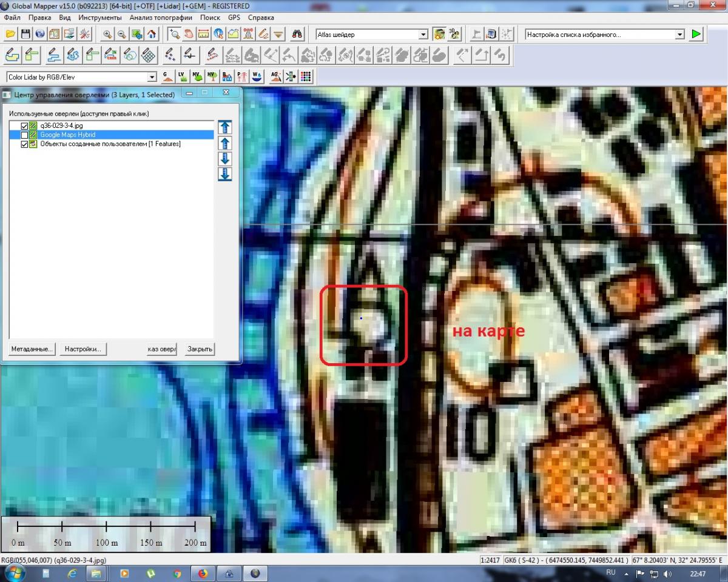Viewport: 728px width, 582px height.
Task: Open the Анализ топографии menu
Action: [161, 18]
